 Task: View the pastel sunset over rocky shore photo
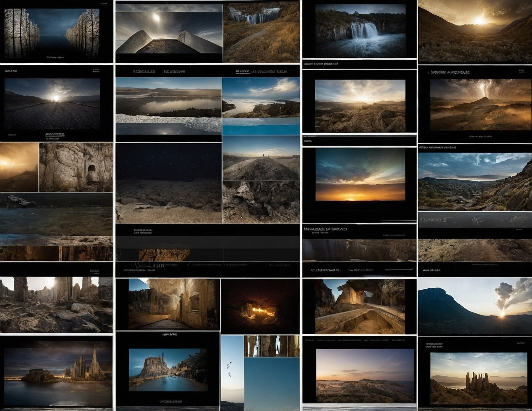point(365,376)
